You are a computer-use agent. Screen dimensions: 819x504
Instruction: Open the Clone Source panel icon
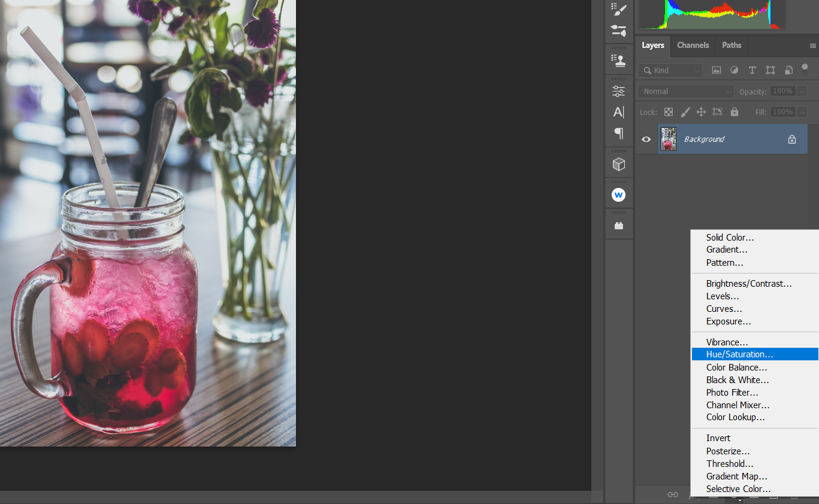[619, 60]
